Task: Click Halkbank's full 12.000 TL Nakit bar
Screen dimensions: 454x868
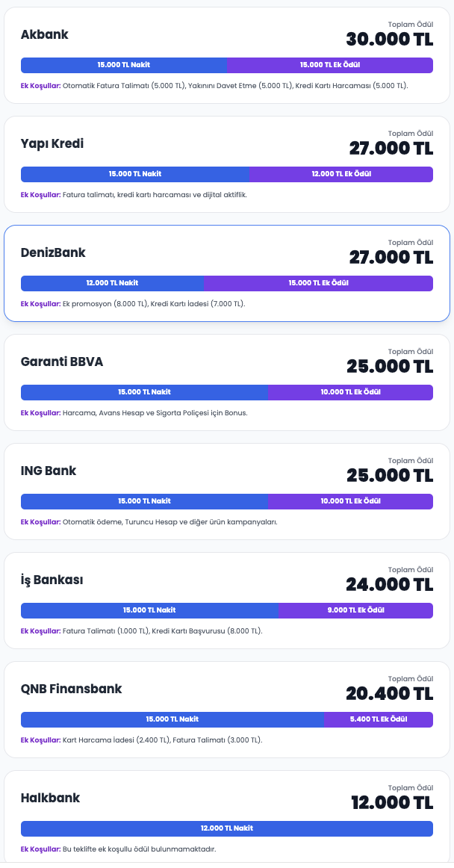Action: tap(227, 828)
